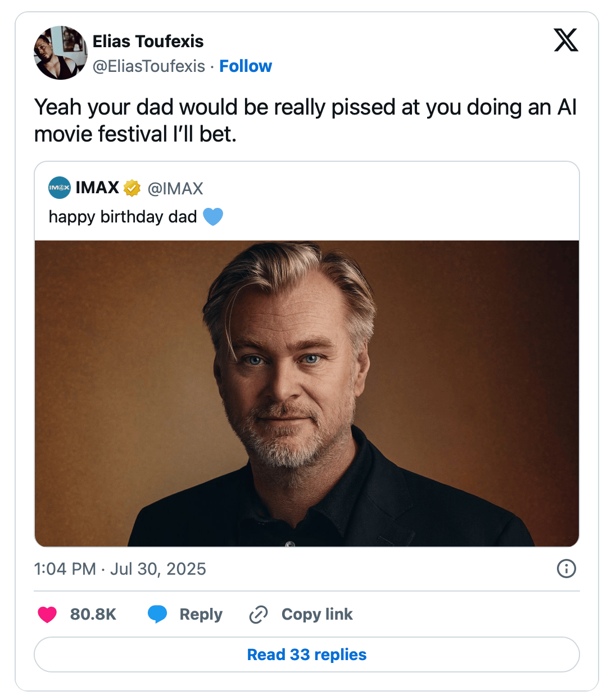
Task: Like the tweet with the heart icon
Action: 47,615
